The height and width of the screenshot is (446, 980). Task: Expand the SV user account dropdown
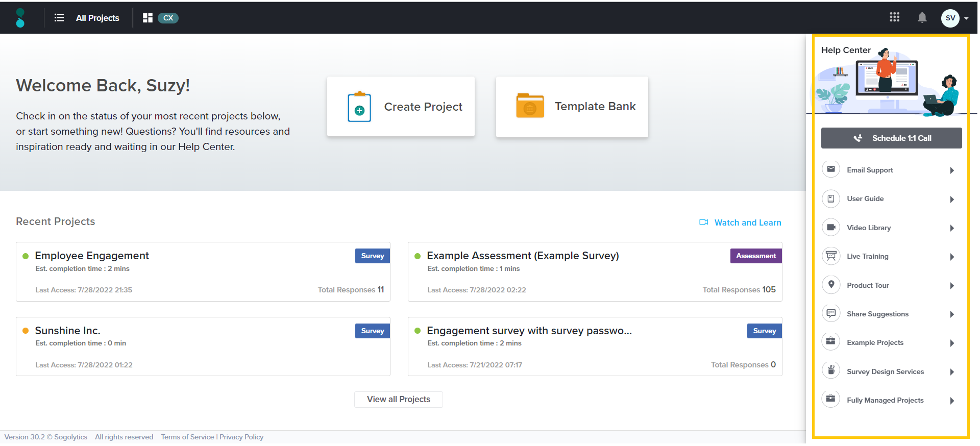[x=966, y=18]
